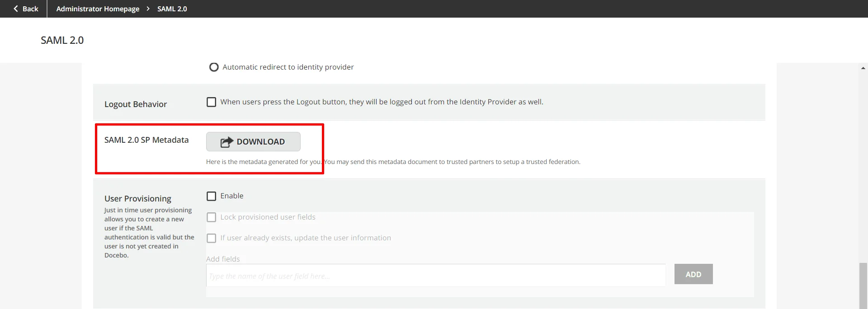The image size is (868, 309).
Task: Open the Administrator Homepage breadcrumb
Action: pyautogui.click(x=97, y=9)
